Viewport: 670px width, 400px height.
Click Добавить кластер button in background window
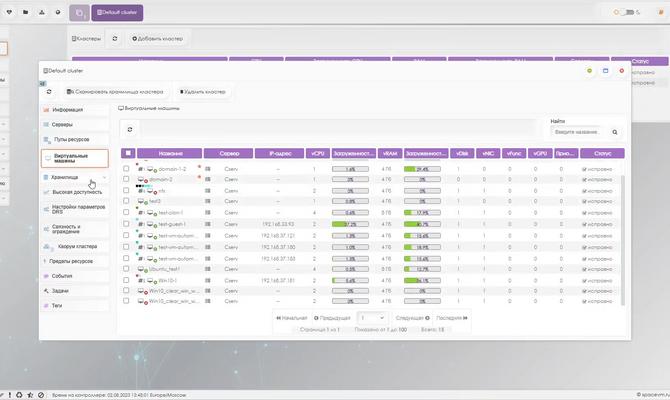tap(157, 38)
